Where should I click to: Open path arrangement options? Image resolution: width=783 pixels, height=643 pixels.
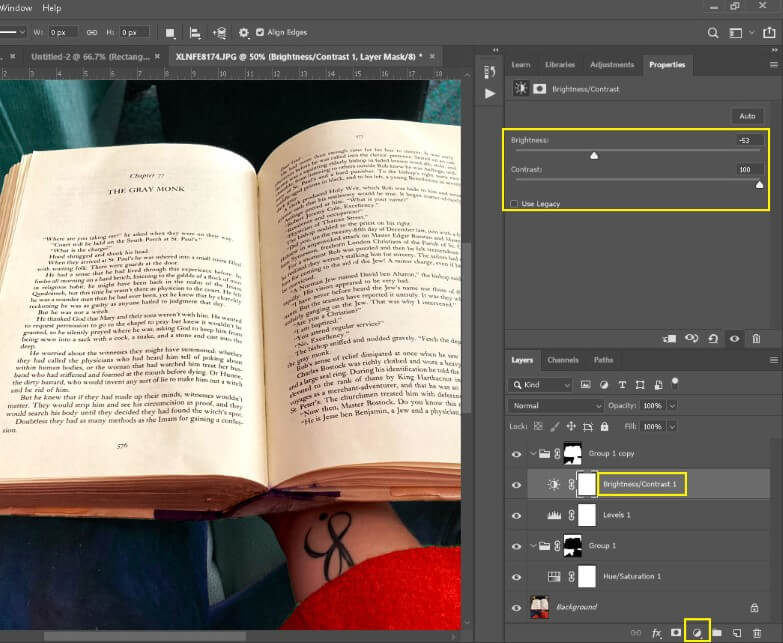(219, 33)
